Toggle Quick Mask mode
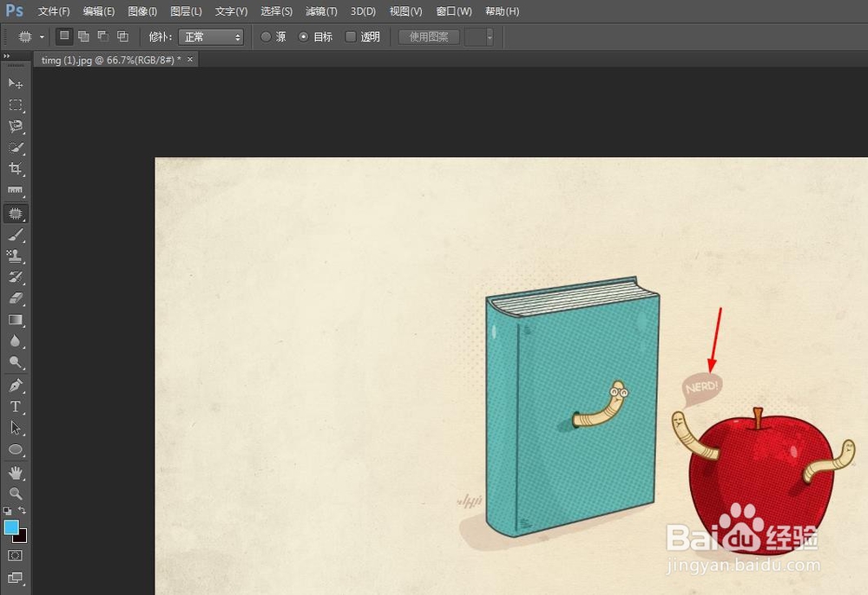 tap(16, 555)
